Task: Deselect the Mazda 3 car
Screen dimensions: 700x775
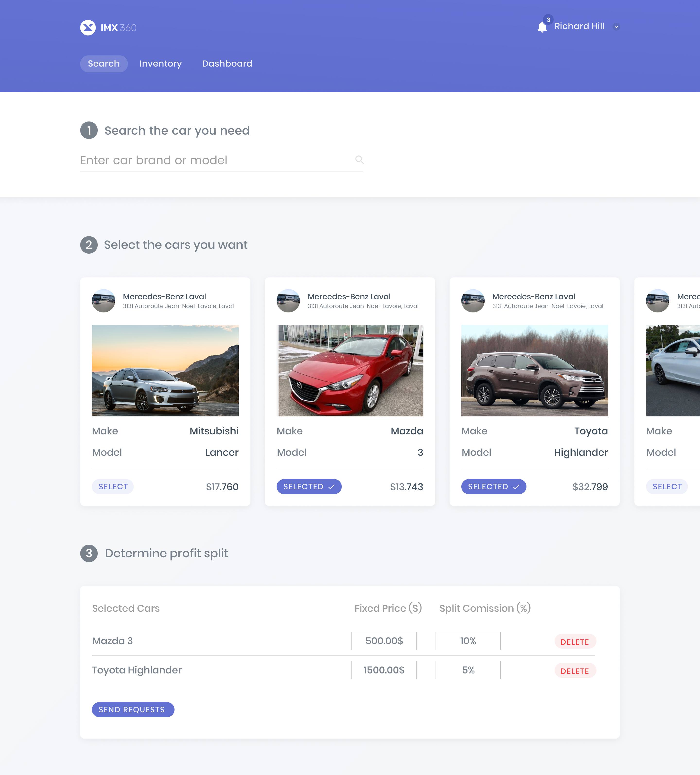Action: coord(309,487)
